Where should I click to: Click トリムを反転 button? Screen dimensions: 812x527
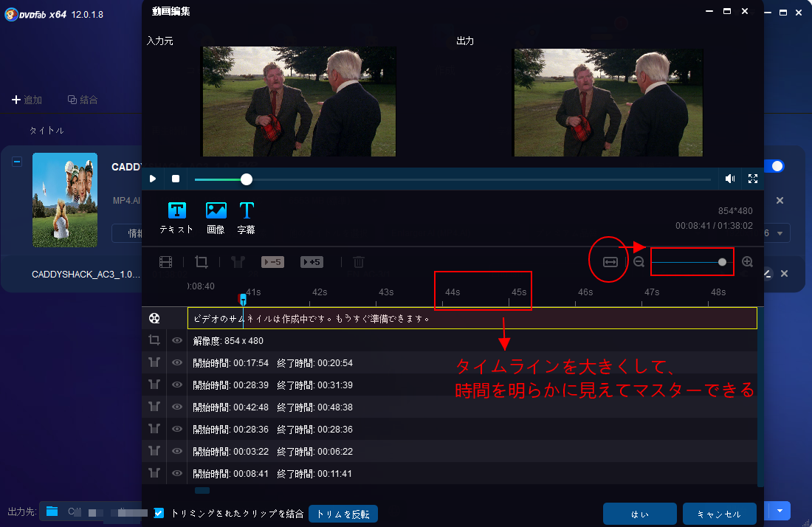click(343, 514)
